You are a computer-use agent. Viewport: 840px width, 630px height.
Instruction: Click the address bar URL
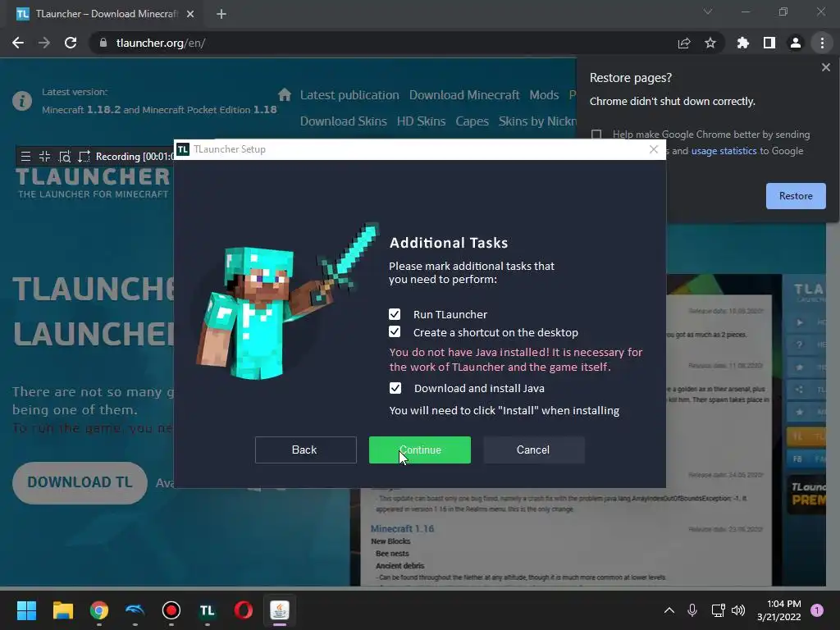(161, 43)
